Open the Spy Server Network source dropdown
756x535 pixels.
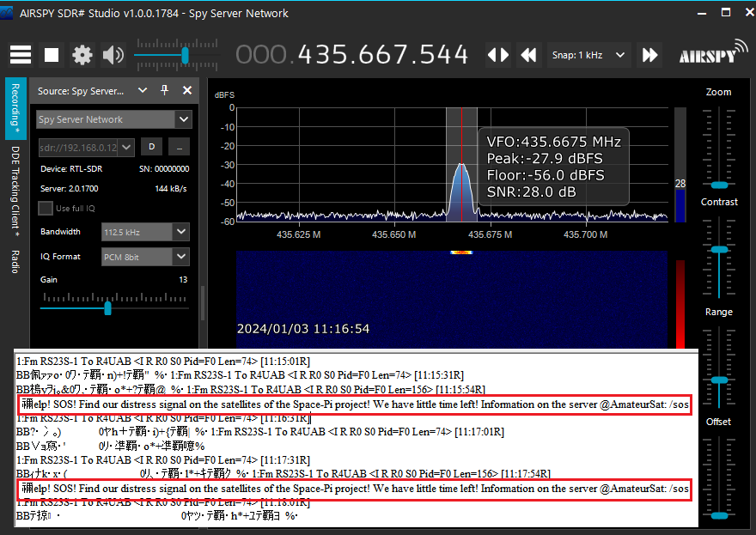pyautogui.click(x=114, y=119)
